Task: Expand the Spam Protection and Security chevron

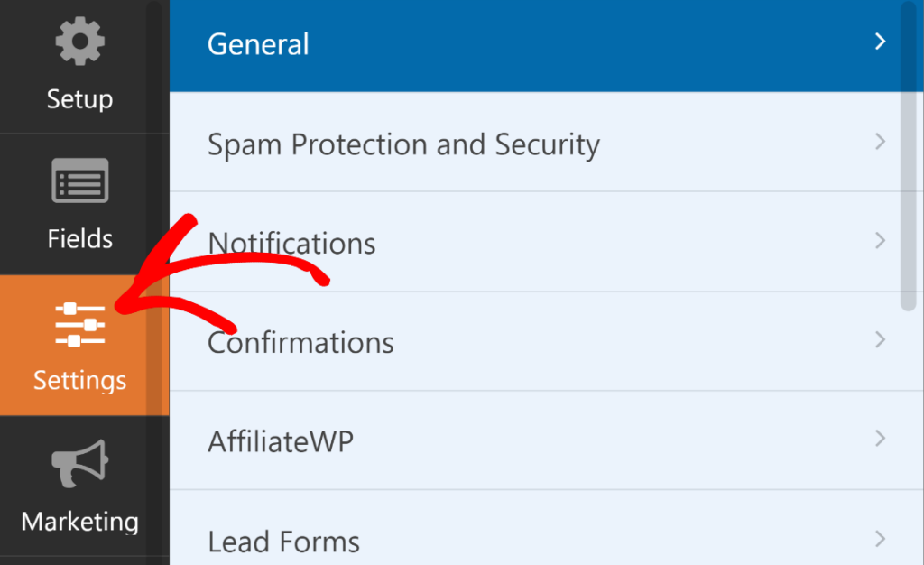Action: [882, 141]
